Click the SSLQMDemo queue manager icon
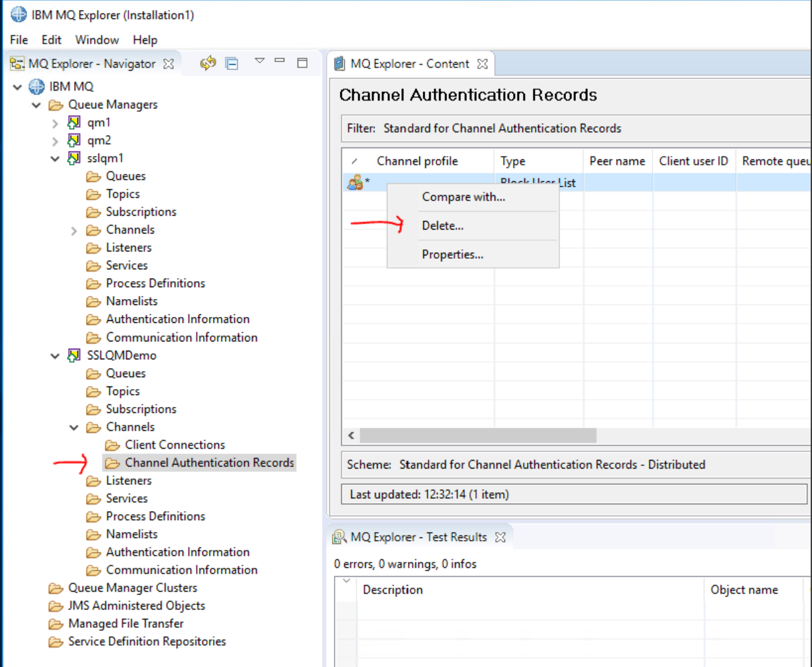Image resolution: width=812 pixels, height=667 pixels. click(74, 355)
